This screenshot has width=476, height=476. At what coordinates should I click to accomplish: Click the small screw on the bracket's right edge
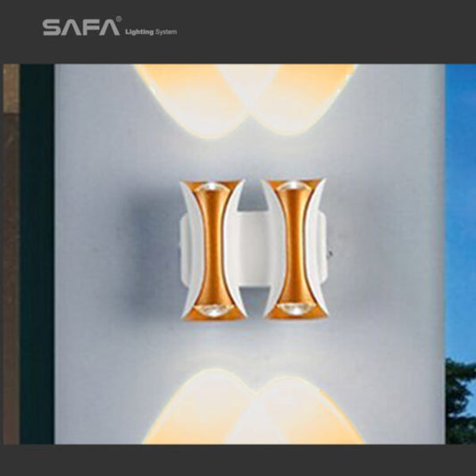330,252
